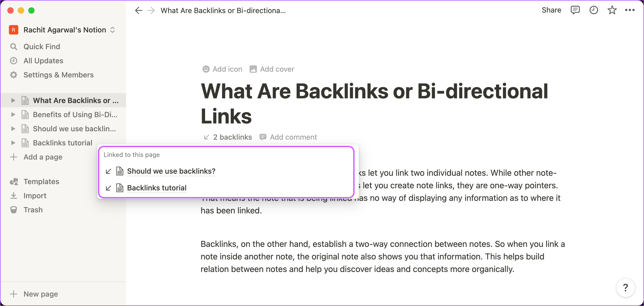
Task: Click the Add a new page entry
Action: click(43, 157)
